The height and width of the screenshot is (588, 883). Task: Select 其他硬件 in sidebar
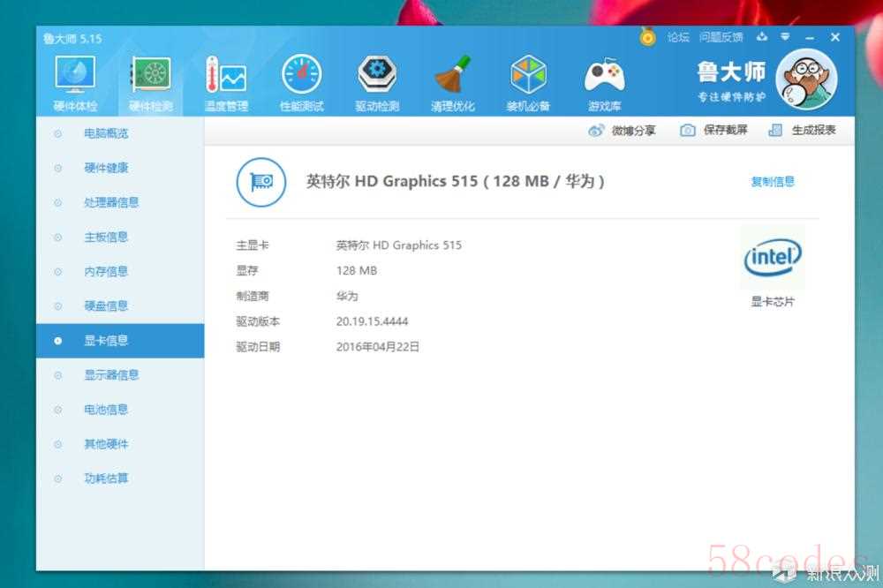tap(120, 444)
